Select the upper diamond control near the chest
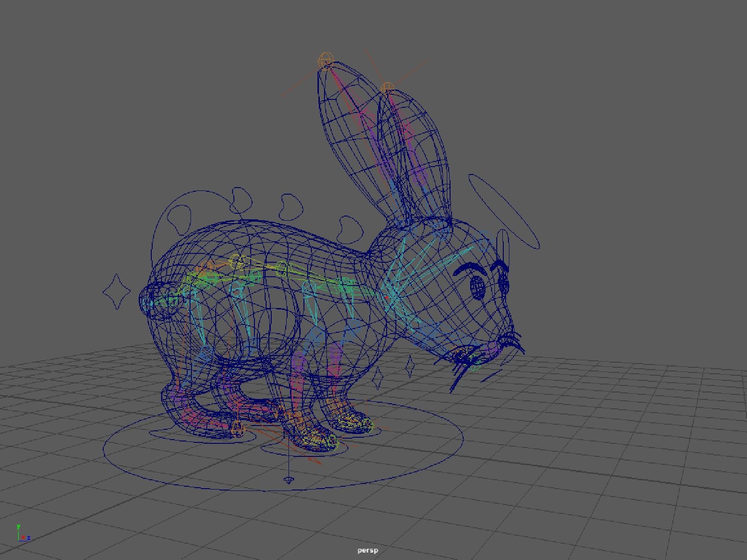747x560 pixels. pos(409,366)
